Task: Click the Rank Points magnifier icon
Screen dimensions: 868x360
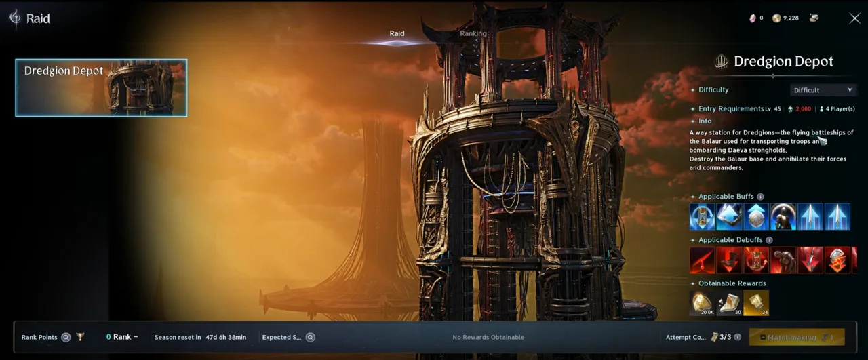Action: (66, 337)
